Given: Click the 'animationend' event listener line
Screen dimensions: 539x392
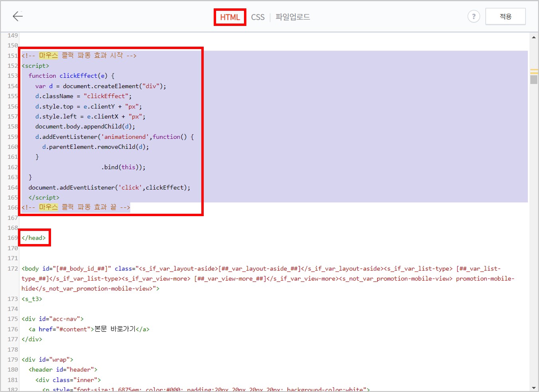Looking at the screenshot, I should click(x=114, y=137).
